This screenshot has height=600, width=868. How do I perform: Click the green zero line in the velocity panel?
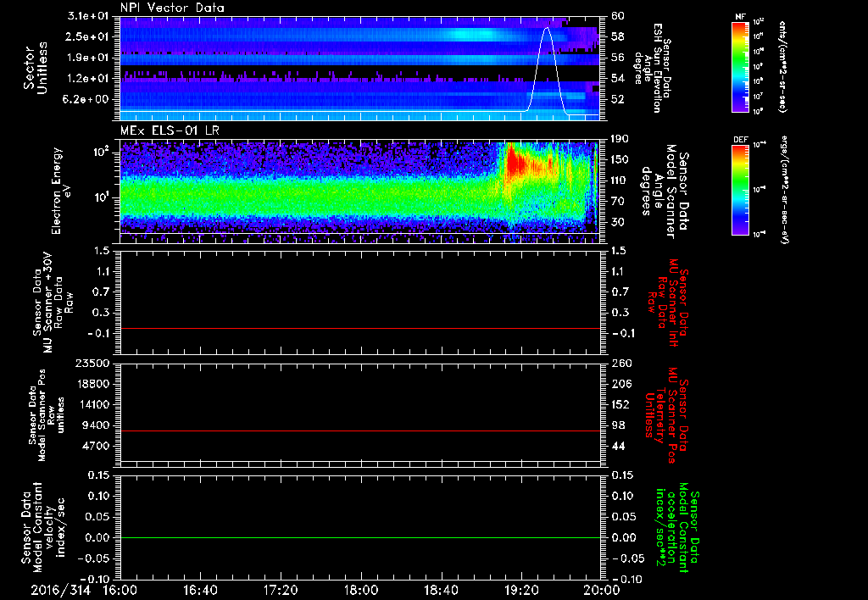click(360, 537)
